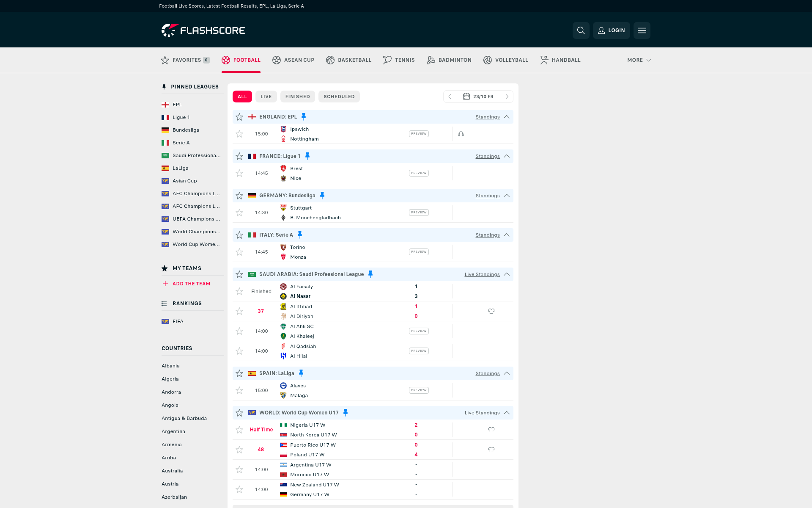Collapse the France Ligue 1 section chevron
812x508 pixels.
tap(507, 156)
